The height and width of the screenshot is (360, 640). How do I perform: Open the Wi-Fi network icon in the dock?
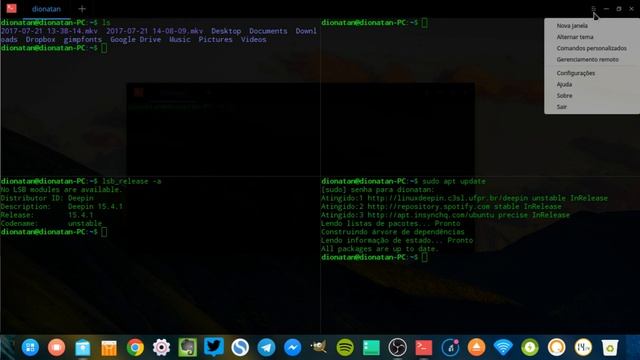point(503,348)
